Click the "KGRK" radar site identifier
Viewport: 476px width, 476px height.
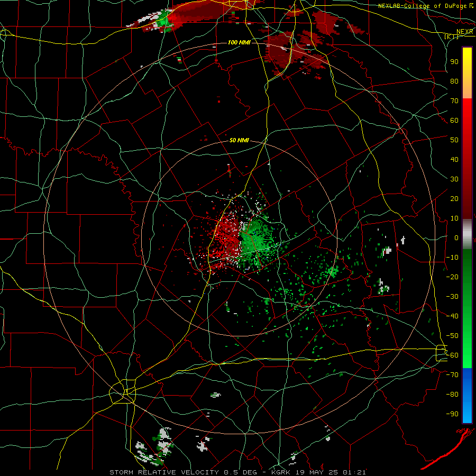pyautogui.click(x=281, y=472)
